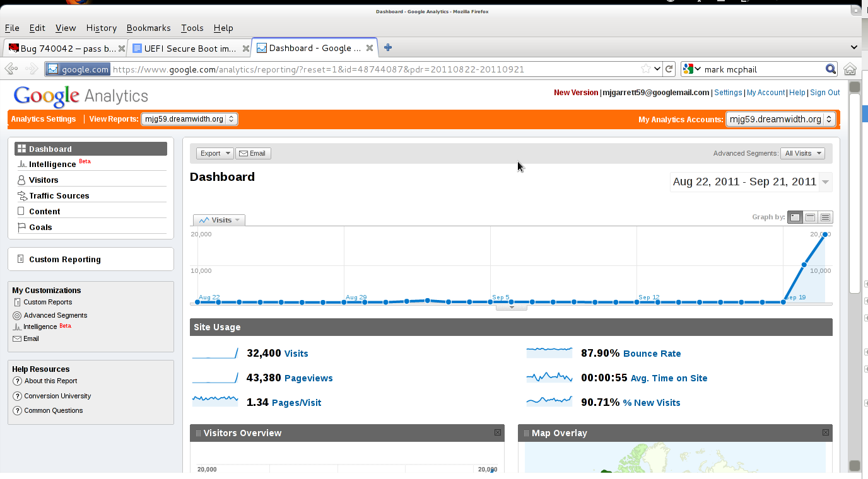Click Advanced Segments under My Customizations
The width and height of the screenshot is (868, 479).
pos(56,315)
